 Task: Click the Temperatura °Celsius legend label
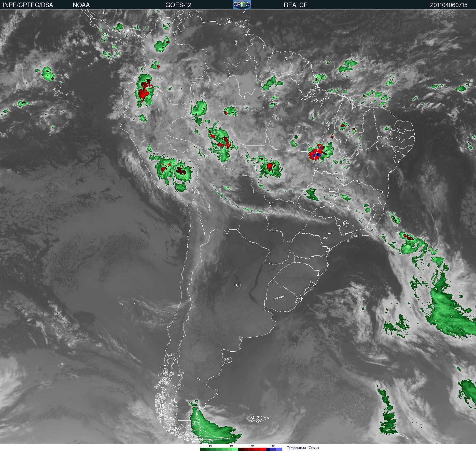click(303, 448)
